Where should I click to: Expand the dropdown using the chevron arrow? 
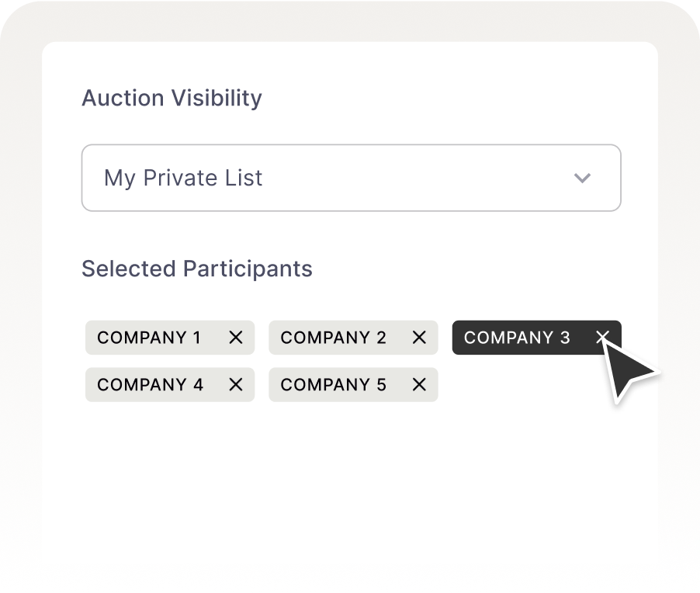pos(582,178)
